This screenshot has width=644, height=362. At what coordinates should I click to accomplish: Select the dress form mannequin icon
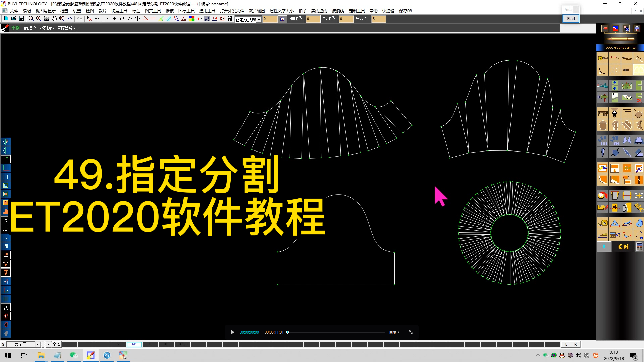pos(615,113)
